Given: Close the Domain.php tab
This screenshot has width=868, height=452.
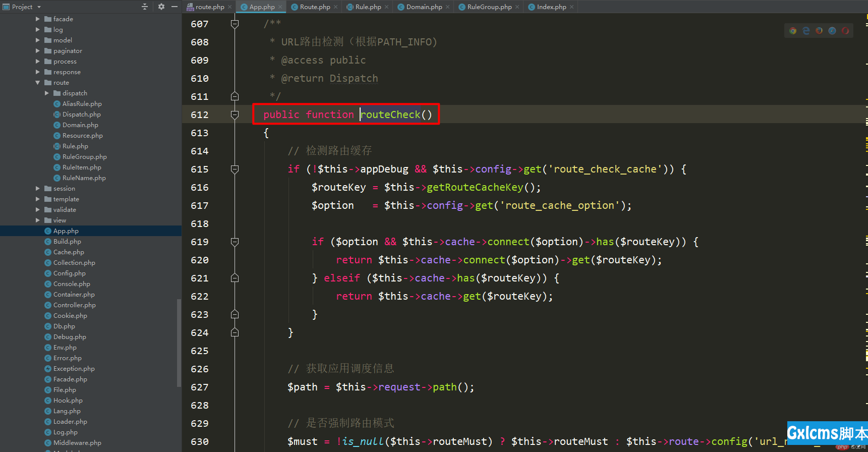Looking at the screenshot, I should (447, 7).
